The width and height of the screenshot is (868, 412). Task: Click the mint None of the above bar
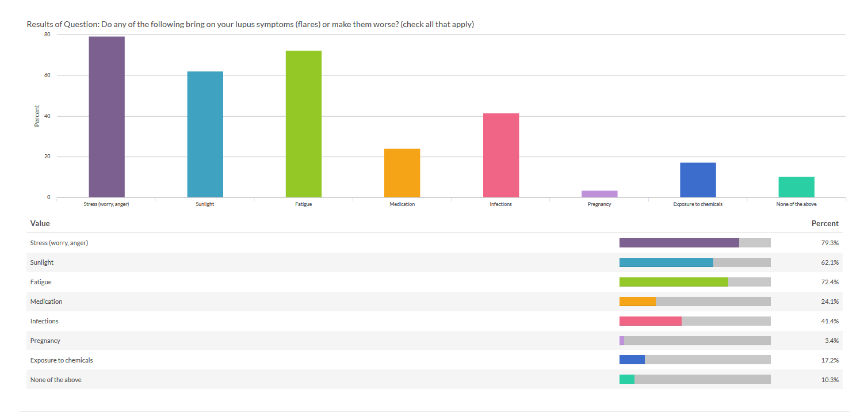click(796, 187)
